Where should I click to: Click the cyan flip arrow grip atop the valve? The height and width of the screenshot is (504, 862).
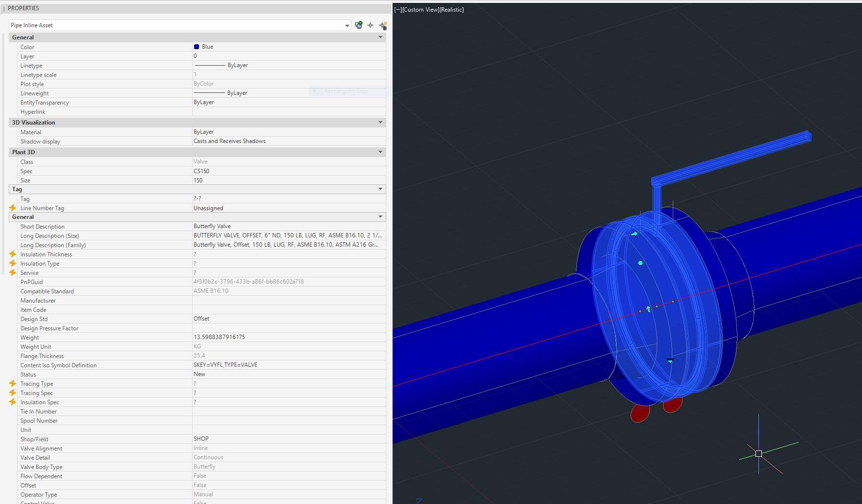(x=634, y=234)
